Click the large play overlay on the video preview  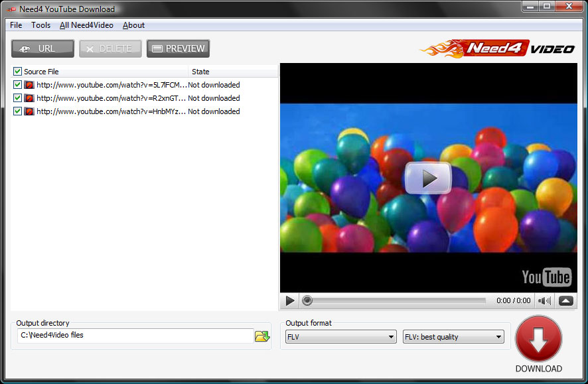pyautogui.click(x=428, y=178)
